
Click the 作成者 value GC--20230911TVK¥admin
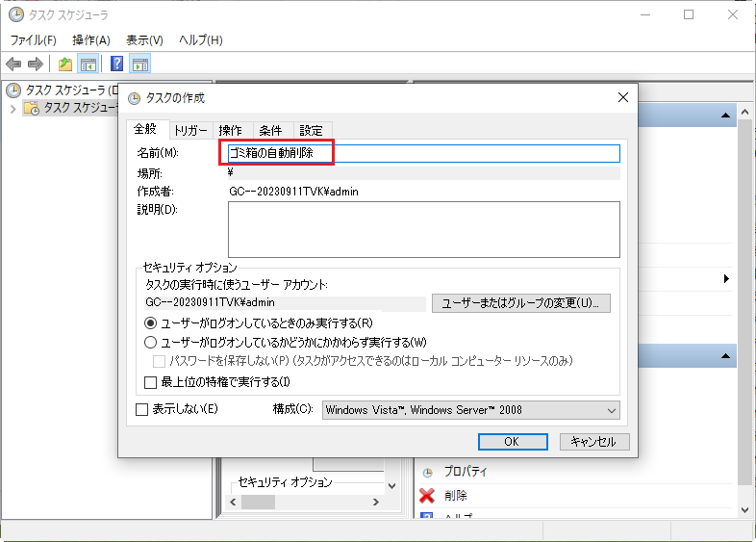(293, 192)
